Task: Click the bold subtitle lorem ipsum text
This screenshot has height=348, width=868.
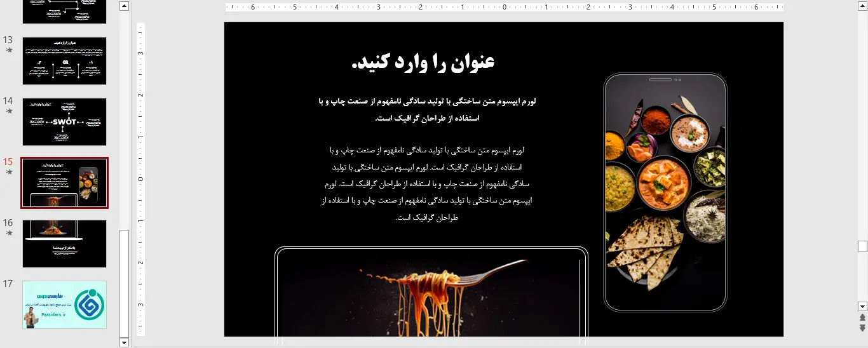Action: click(x=426, y=109)
